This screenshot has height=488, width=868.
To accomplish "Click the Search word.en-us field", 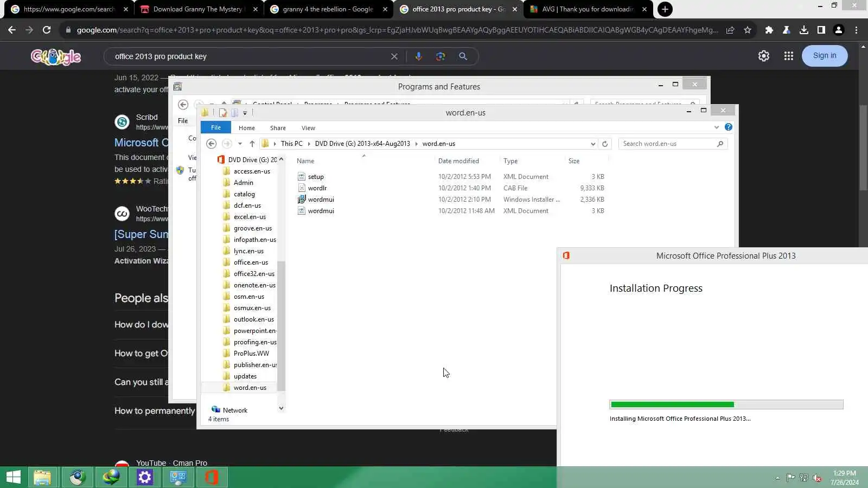I will click(673, 144).
